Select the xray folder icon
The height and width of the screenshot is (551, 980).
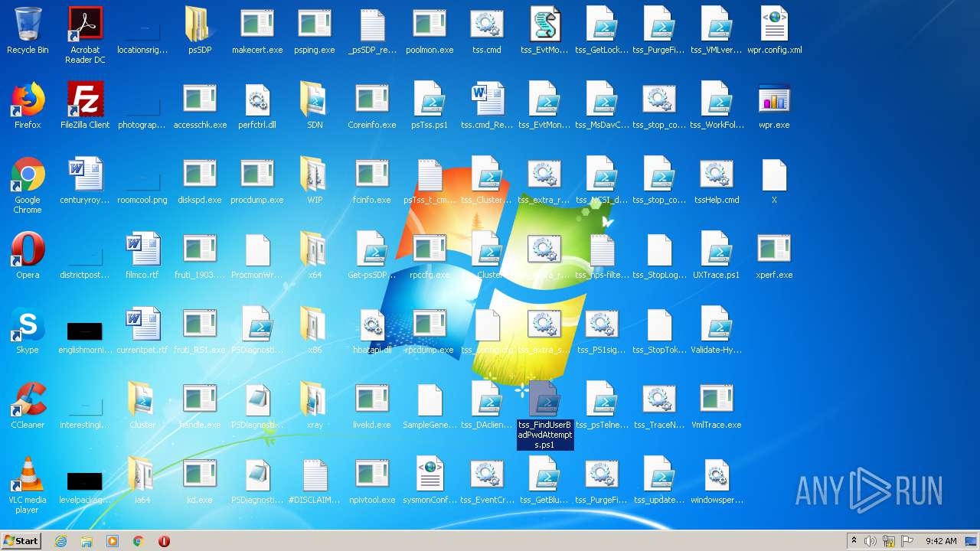(x=315, y=406)
